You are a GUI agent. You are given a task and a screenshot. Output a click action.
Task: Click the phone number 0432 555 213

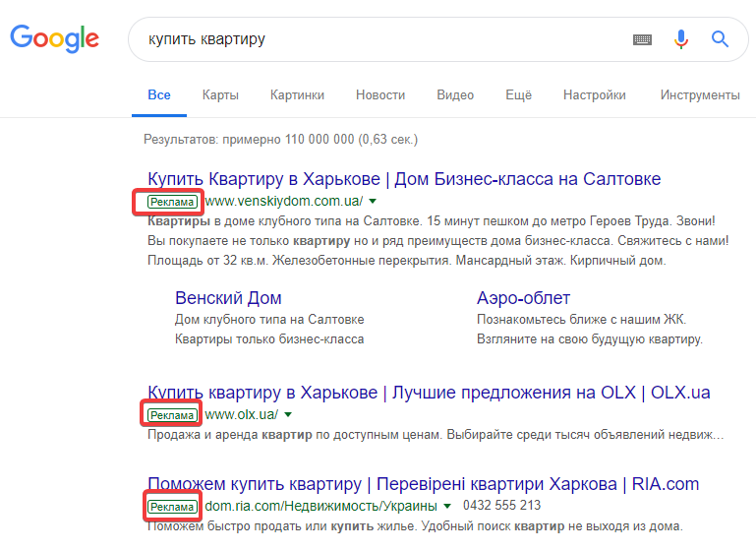(x=502, y=505)
